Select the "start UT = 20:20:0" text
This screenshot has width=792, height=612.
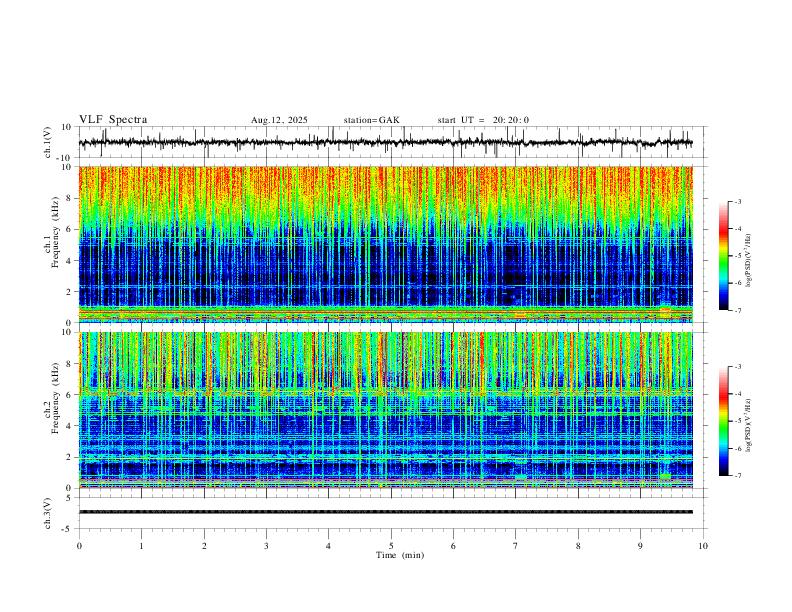[x=483, y=120]
